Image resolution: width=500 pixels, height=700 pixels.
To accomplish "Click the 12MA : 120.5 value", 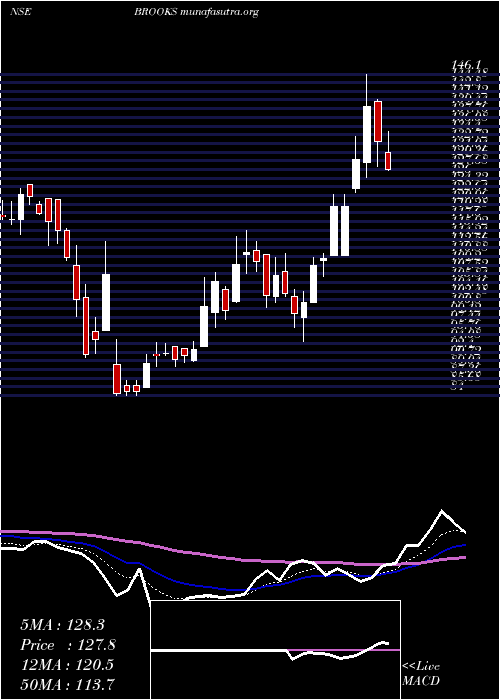I will point(67,665).
